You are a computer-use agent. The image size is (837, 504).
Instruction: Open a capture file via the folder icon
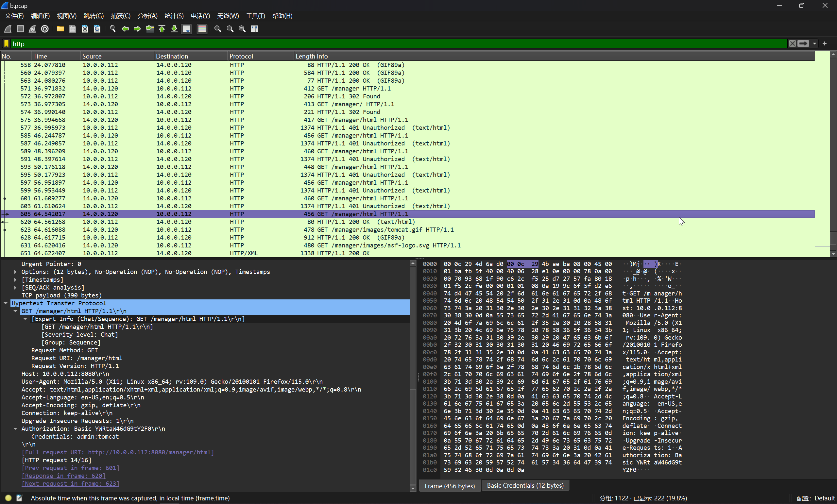[x=60, y=29]
